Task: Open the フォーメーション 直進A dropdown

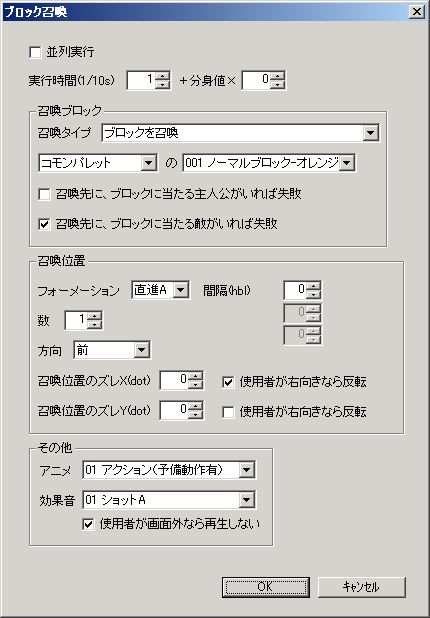Action: coord(181,290)
